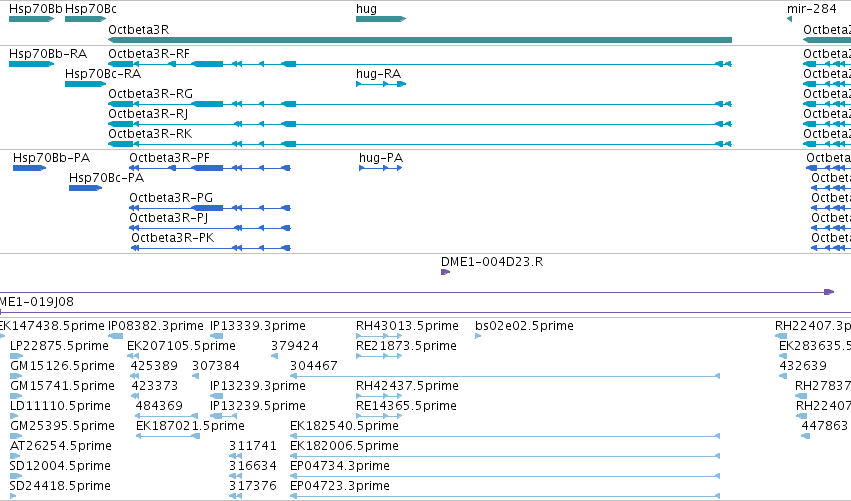Select protein Octbeta3R-PK label
Image resolution: width=851 pixels, height=501 pixels.
tap(173, 238)
